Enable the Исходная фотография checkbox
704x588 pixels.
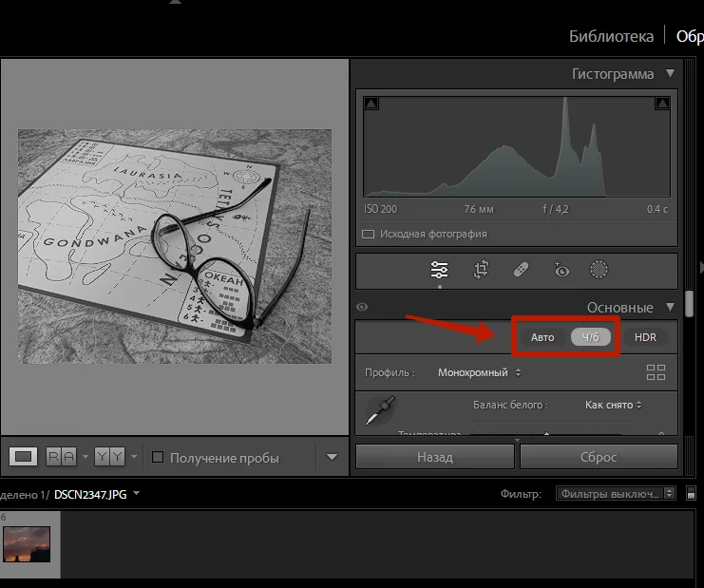point(369,234)
